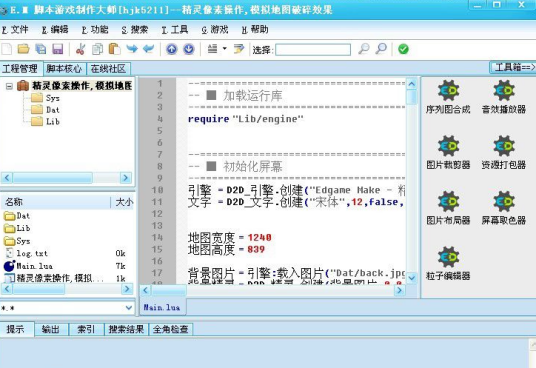Image resolution: width=536 pixels, height=368 pixels.
Task: Open 粒子编辑器 tool
Action: tap(448, 263)
